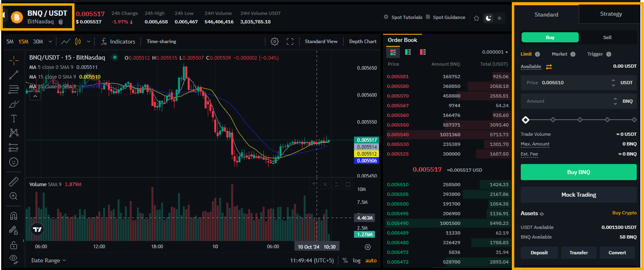Open the time interval dropdown arrow
The width and height of the screenshot is (644, 270).
coord(50,42)
